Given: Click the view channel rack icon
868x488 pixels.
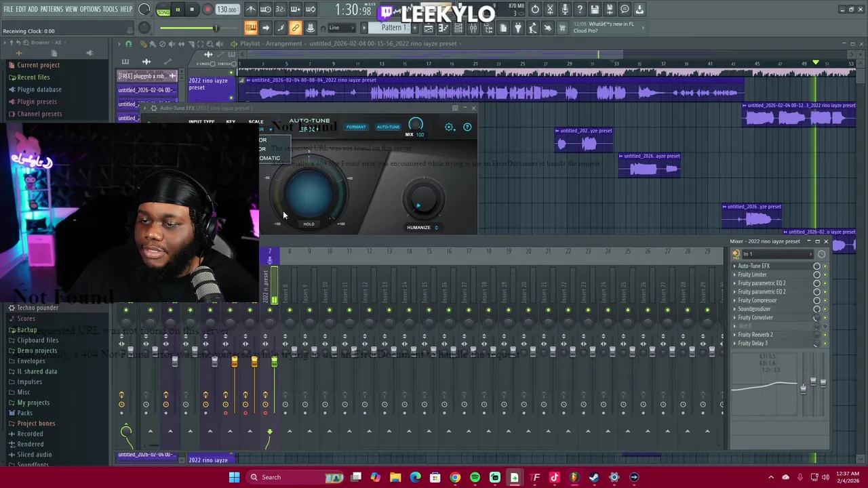Looking at the screenshot, I should (x=458, y=28).
